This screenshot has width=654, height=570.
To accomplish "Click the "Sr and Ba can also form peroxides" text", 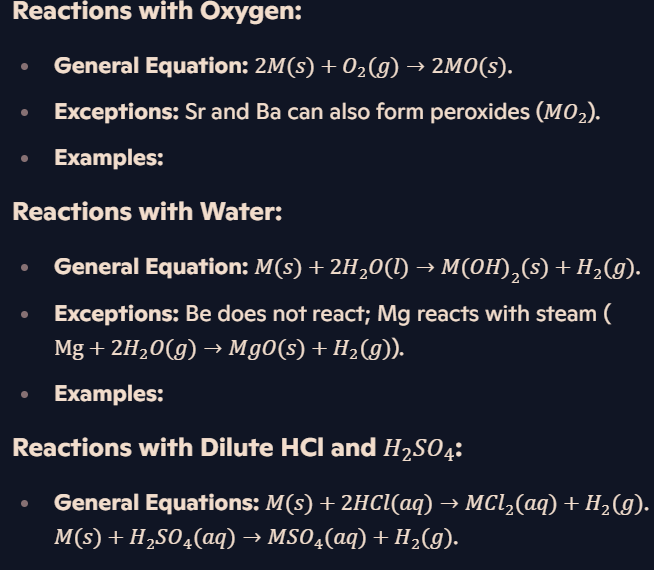I will tap(357, 112).
